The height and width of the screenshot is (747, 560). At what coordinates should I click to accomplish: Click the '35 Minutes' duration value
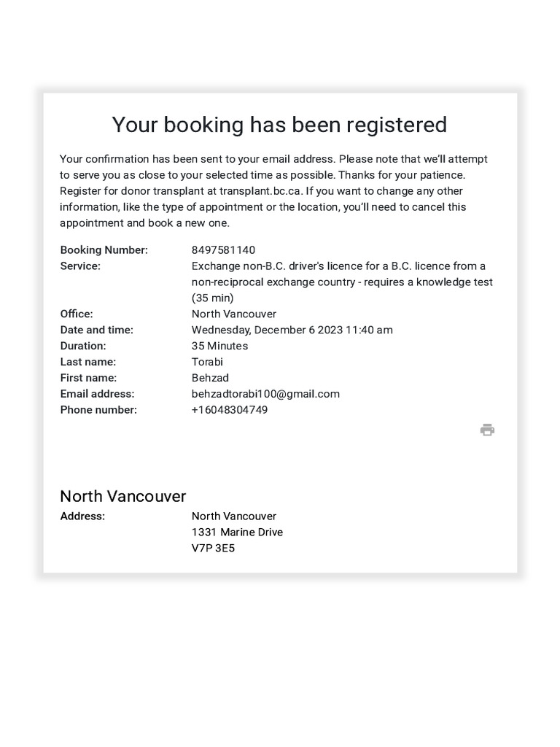219,346
